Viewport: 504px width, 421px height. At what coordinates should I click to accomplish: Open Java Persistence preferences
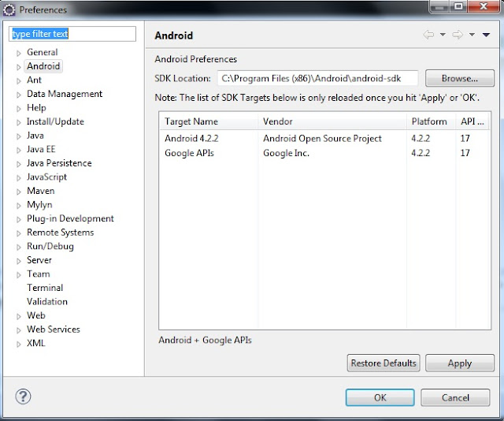click(59, 163)
